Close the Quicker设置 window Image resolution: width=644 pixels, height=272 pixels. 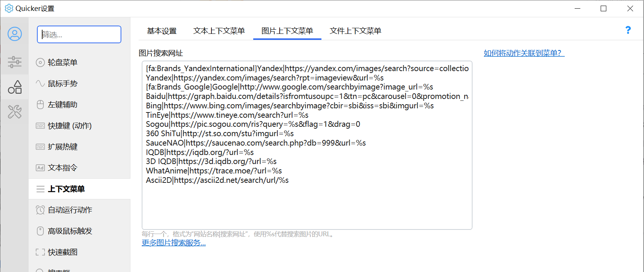pyautogui.click(x=630, y=8)
